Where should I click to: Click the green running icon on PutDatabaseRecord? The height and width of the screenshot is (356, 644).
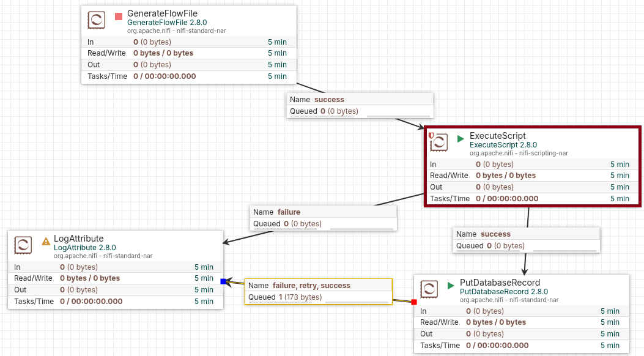pyautogui.click(x=451, y=286)
